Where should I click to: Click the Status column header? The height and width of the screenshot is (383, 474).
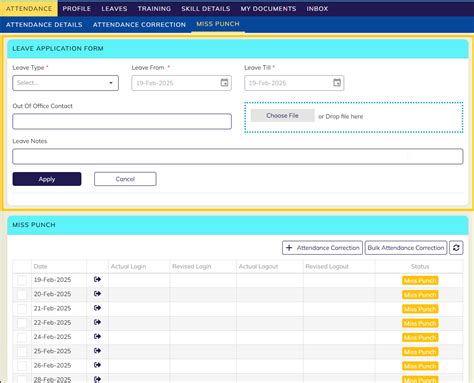coord(420,266)
